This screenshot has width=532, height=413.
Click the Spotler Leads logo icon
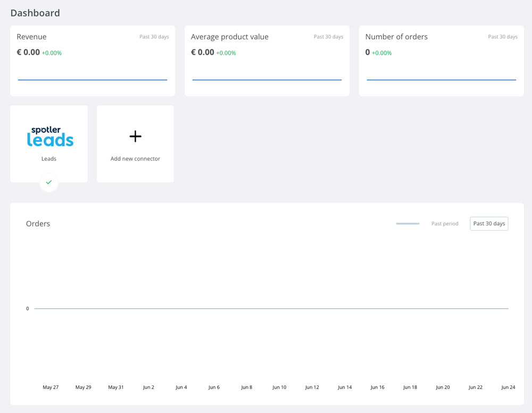pos(50,136)
